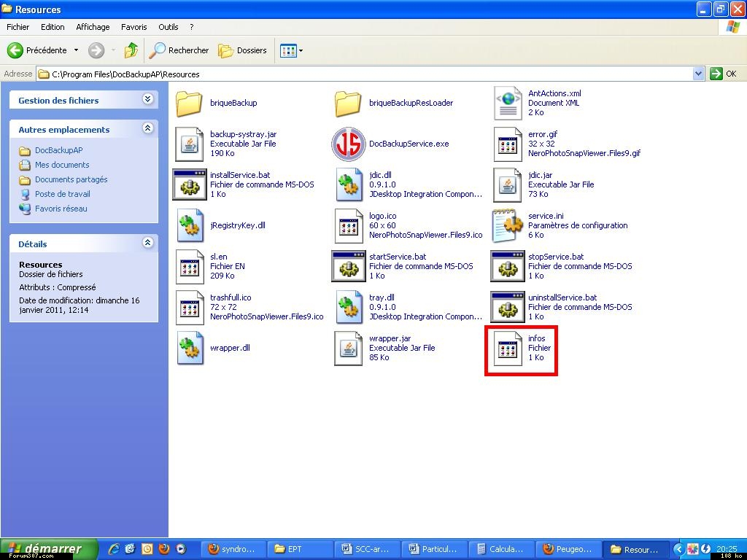The image size is (747, 560).
Task: Open the Favoris réseau link
Action: pos(61,209)
